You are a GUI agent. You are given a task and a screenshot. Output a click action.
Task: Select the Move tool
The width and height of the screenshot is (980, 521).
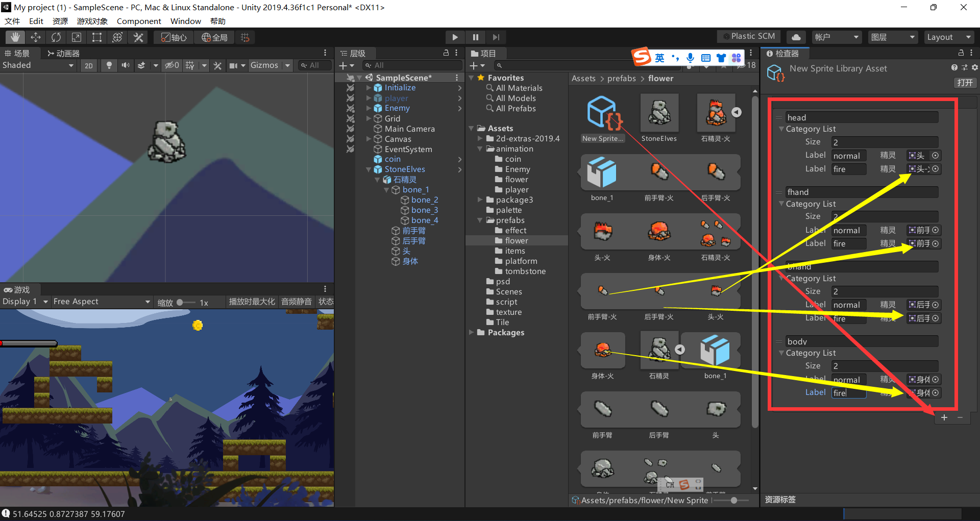[x=35, y=37]
